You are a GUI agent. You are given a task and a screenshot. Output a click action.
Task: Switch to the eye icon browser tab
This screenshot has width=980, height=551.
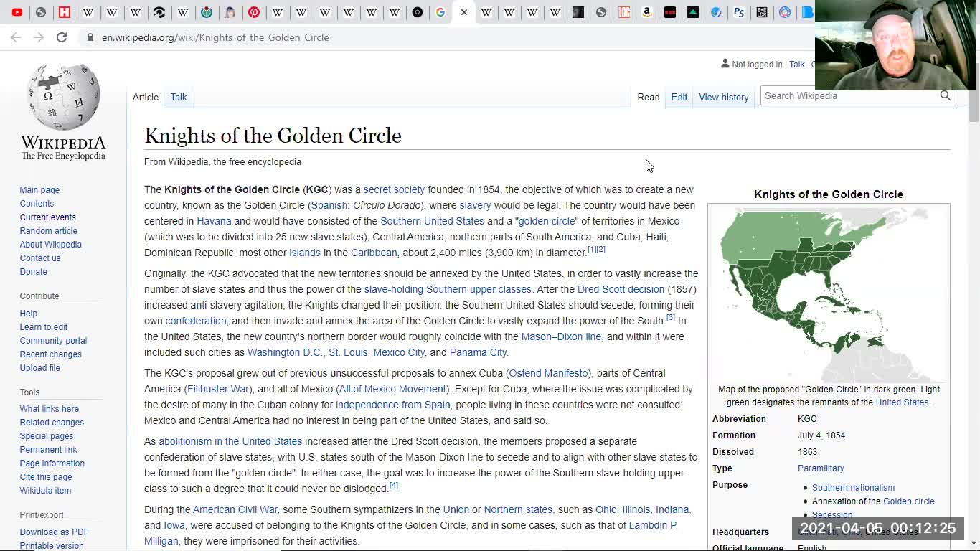(x=159, y=12)
